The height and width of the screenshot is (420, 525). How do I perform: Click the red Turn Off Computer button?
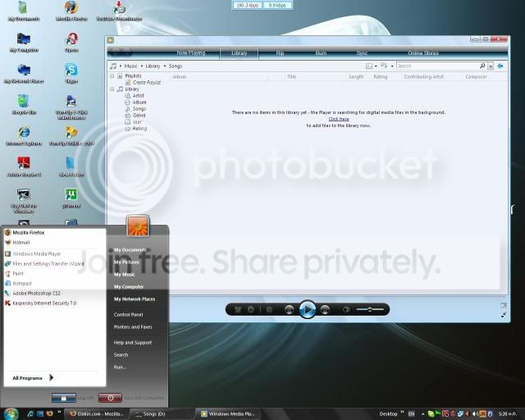pos(110,398)
